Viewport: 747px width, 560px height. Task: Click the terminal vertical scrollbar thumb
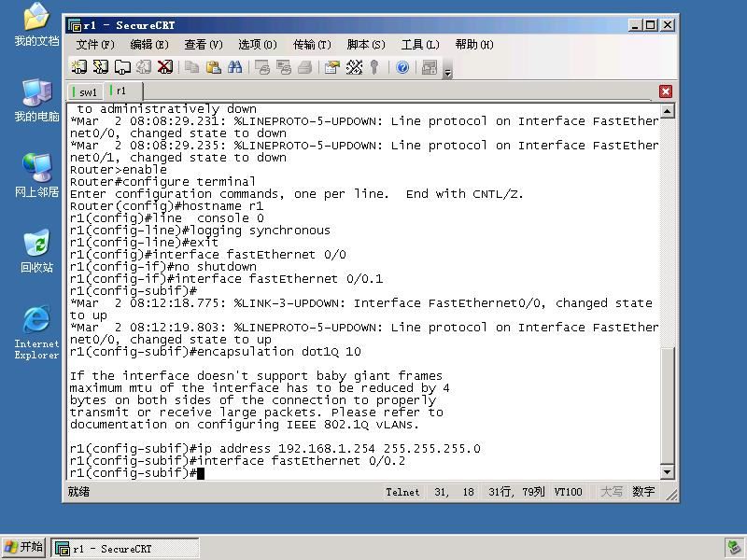[668, 405]
